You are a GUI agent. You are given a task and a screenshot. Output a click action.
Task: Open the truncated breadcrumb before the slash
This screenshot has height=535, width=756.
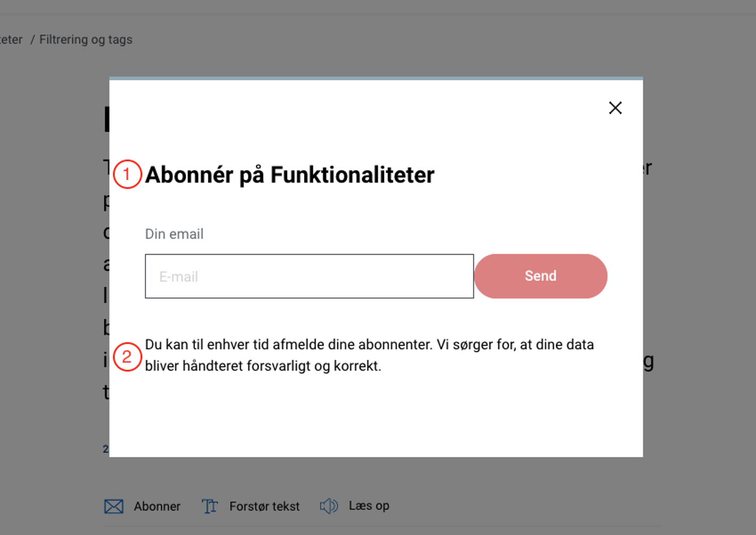[x=11, y=40]
